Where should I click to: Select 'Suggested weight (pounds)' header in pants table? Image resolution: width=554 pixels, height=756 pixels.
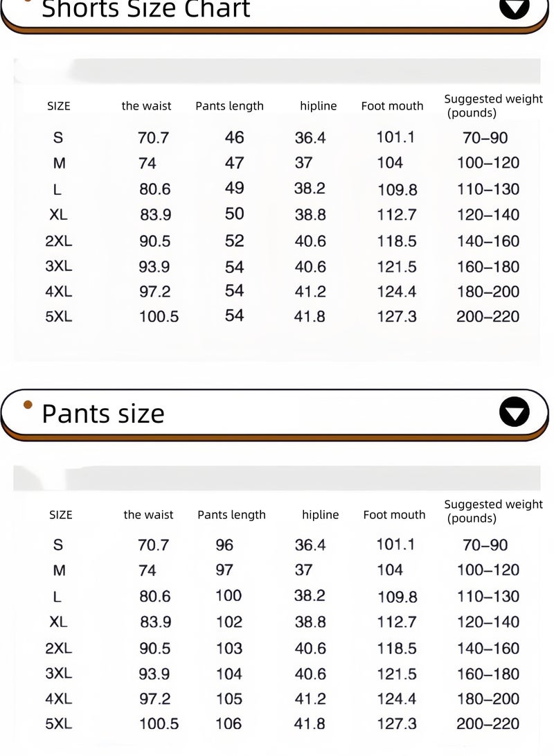click(x=493, y=511)
